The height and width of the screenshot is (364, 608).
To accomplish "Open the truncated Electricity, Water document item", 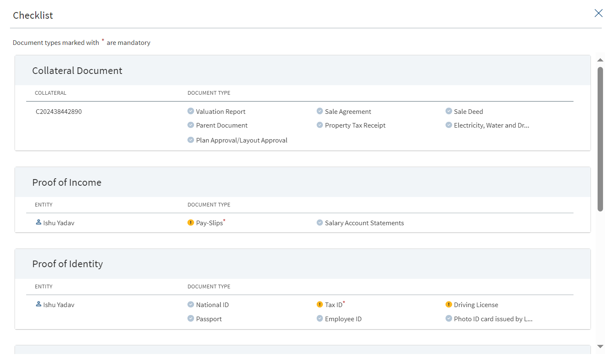I will coord(491,125).
